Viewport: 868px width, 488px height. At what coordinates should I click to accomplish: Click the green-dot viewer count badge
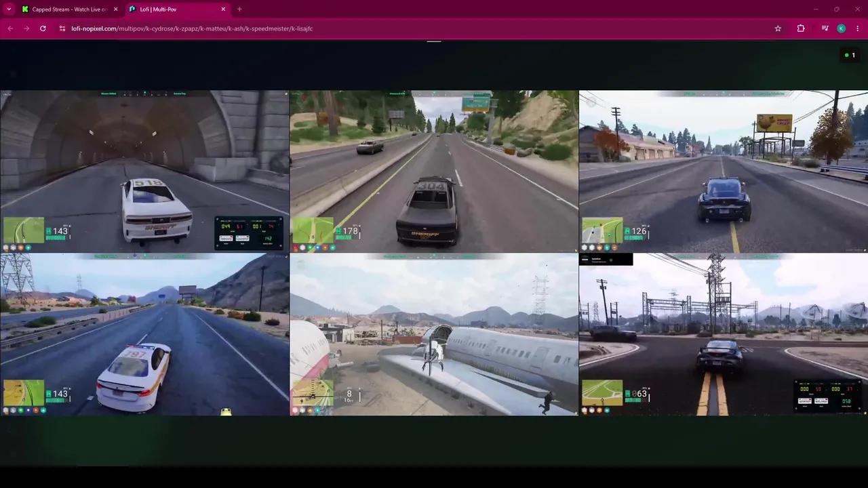[850, 56]
